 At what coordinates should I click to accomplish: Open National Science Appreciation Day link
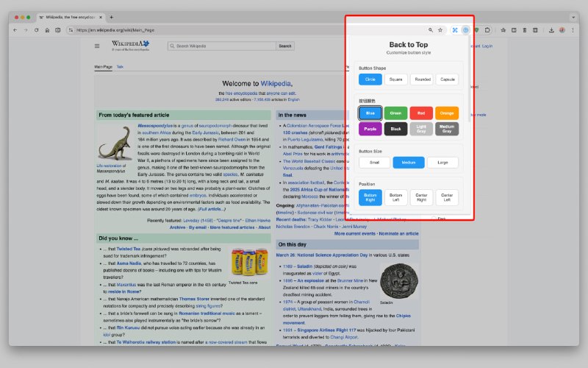click(x=332, y=255)
